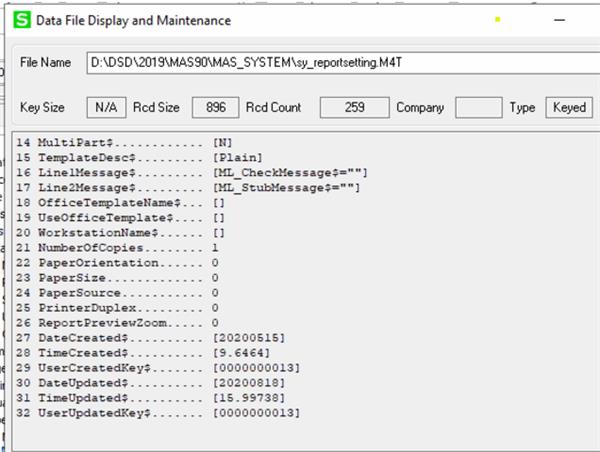Select the 18 OfficeTemplateName$ row
This screenshot has width=600, height=452.
[x=120, y=203]
